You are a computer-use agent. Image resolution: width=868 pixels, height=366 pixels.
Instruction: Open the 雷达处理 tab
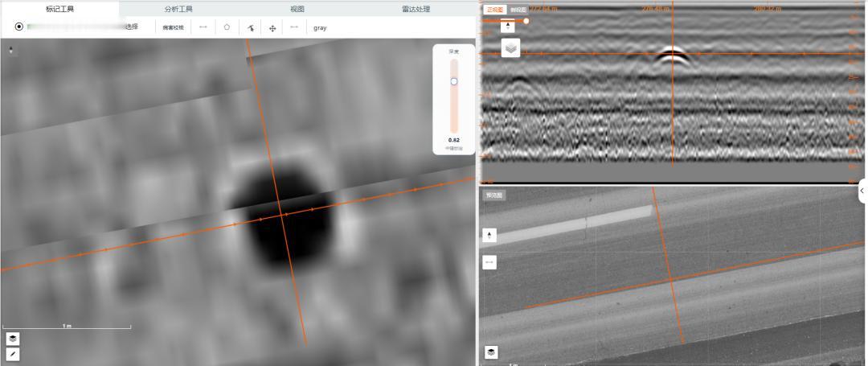click(416, 9)
